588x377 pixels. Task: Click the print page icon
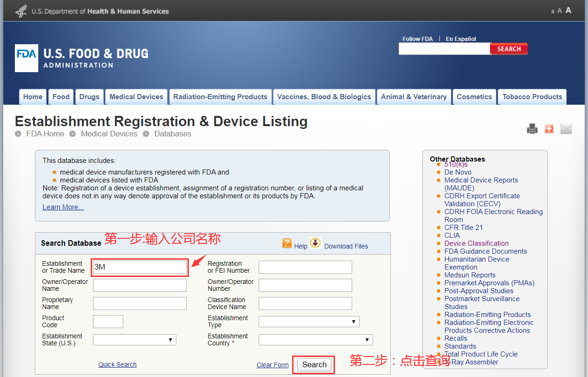pos(532,129)
